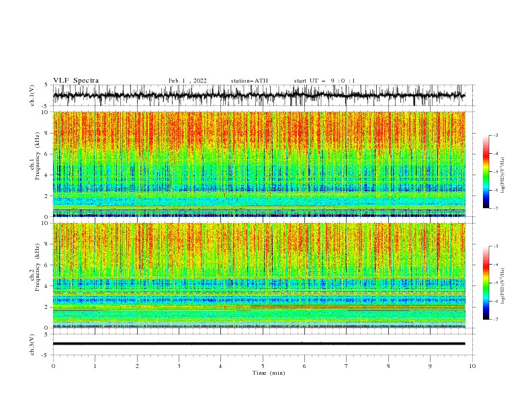
Task: Click the 8 kHz tick on ch.1 frequency axis
Action: [48, 133]
